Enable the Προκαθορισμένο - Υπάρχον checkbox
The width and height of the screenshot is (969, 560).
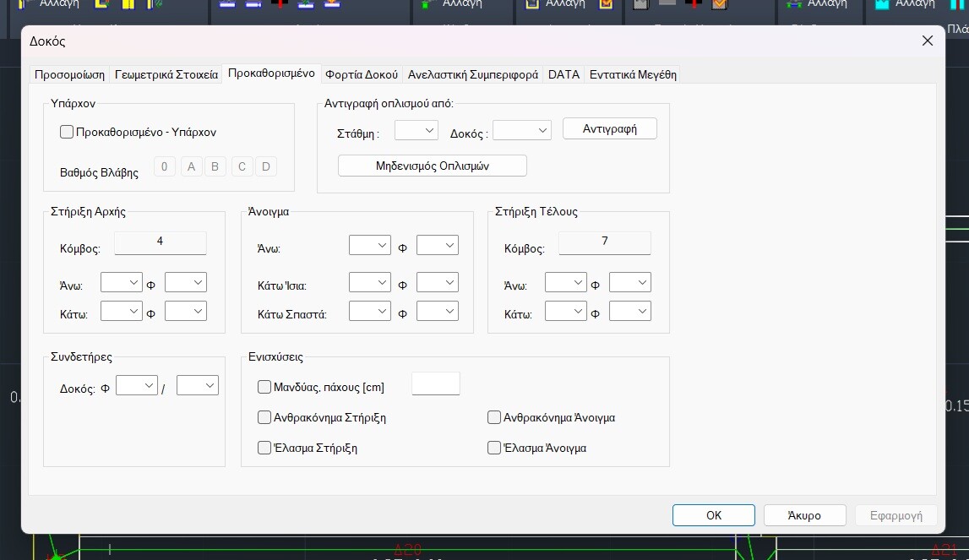(x=67, y=132)
